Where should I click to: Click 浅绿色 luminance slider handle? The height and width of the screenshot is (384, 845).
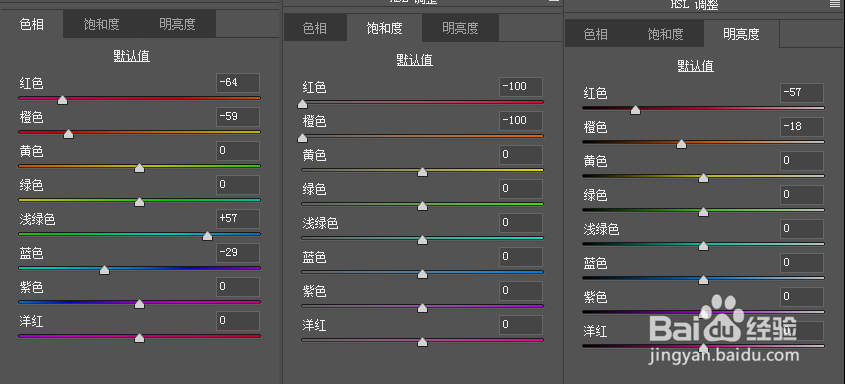703,246
